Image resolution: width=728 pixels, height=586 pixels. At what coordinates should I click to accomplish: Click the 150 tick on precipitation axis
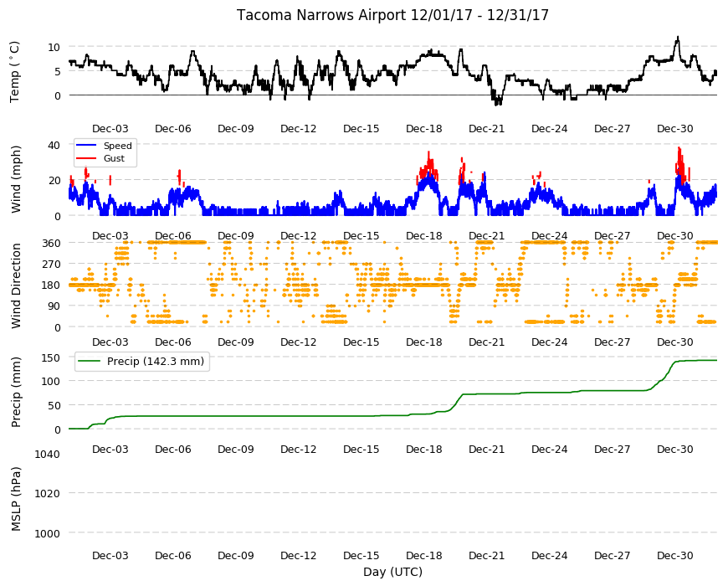(x=51, y=357)
